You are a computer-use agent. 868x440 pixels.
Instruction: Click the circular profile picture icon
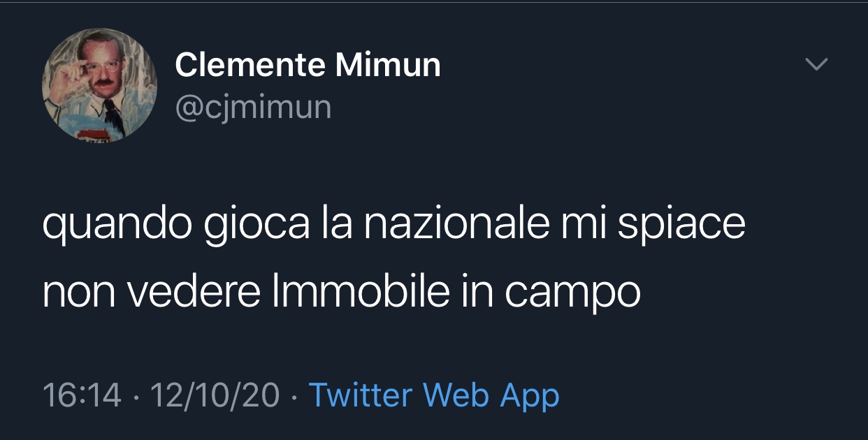[99, 86]
